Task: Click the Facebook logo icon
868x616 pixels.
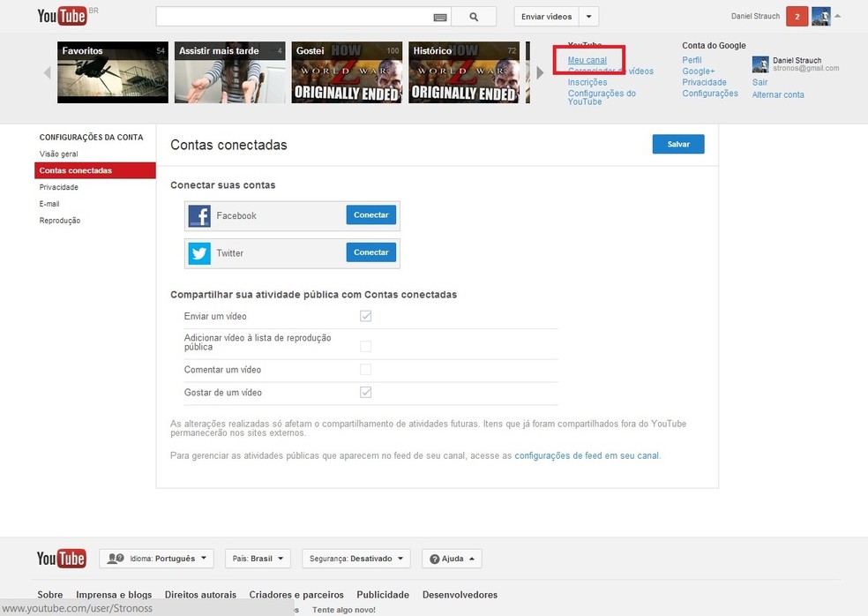Action: pyautogui.click(x=199, y=216)
